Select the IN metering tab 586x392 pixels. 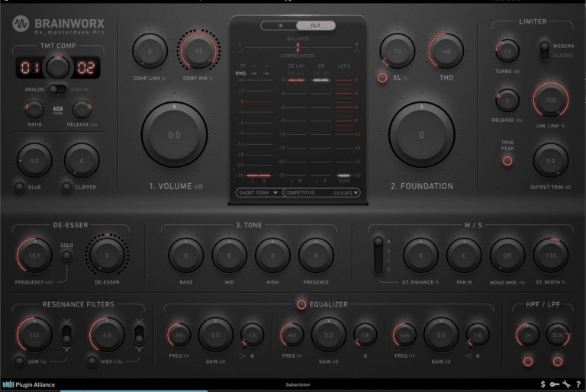[x=278, y=25]
